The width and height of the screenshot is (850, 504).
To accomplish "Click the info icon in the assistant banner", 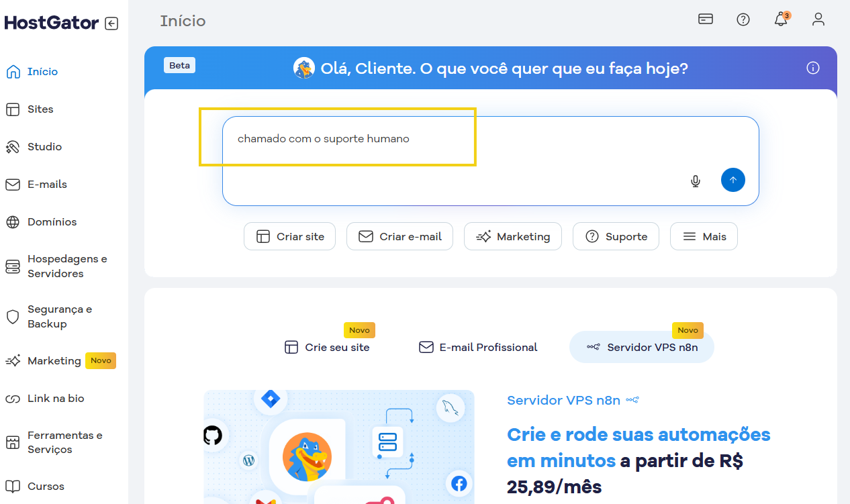I will [x=813, y=68].
